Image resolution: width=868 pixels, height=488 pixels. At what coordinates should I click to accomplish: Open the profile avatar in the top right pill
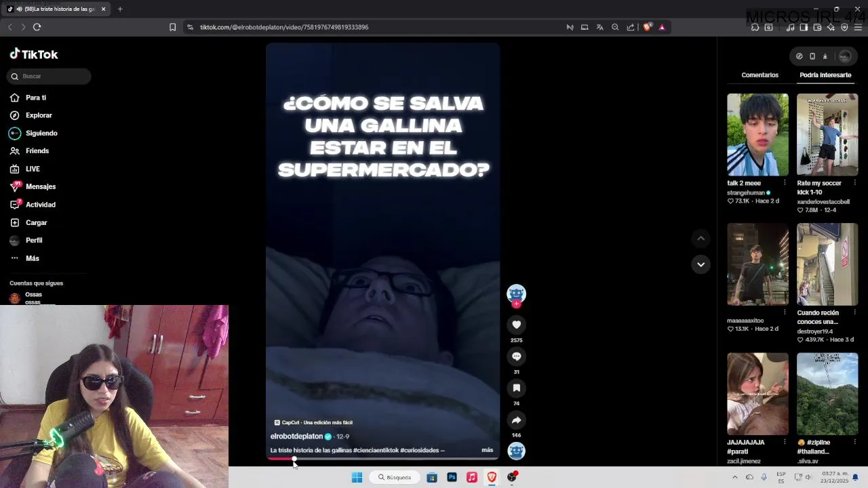click(844, 56)
